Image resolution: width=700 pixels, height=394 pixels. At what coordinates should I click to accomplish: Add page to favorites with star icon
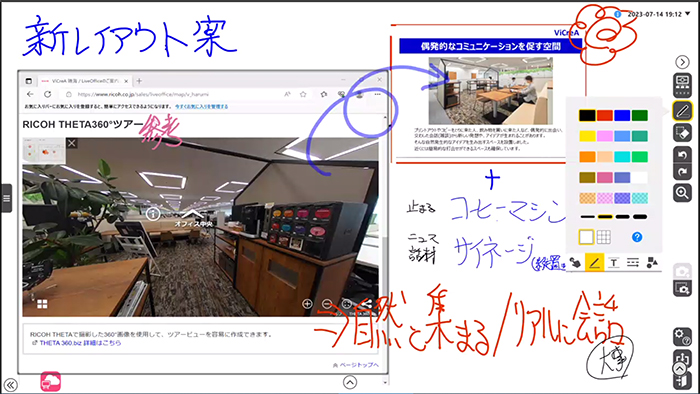click(x=303, y=94)
